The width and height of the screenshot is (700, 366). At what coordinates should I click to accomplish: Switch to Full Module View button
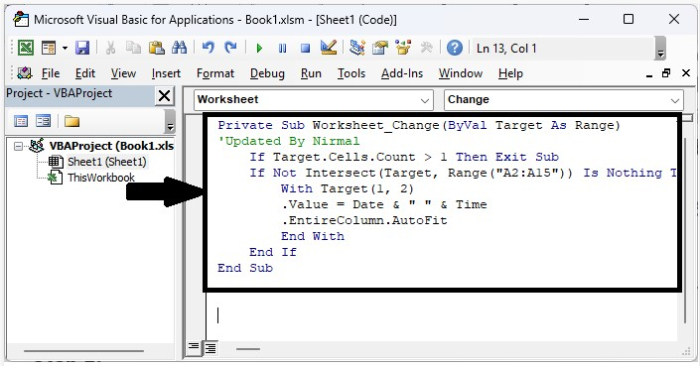[210, 348]
